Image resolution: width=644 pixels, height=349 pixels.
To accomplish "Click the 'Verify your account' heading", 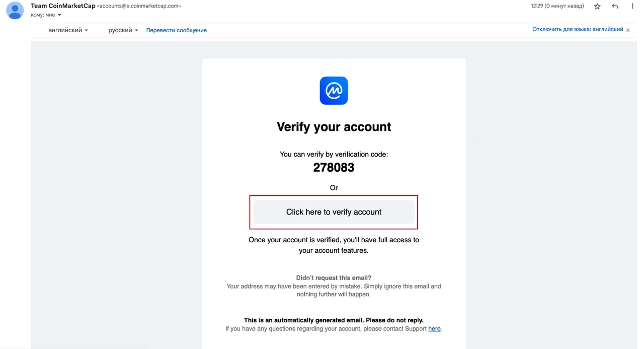I will point(334,127).
